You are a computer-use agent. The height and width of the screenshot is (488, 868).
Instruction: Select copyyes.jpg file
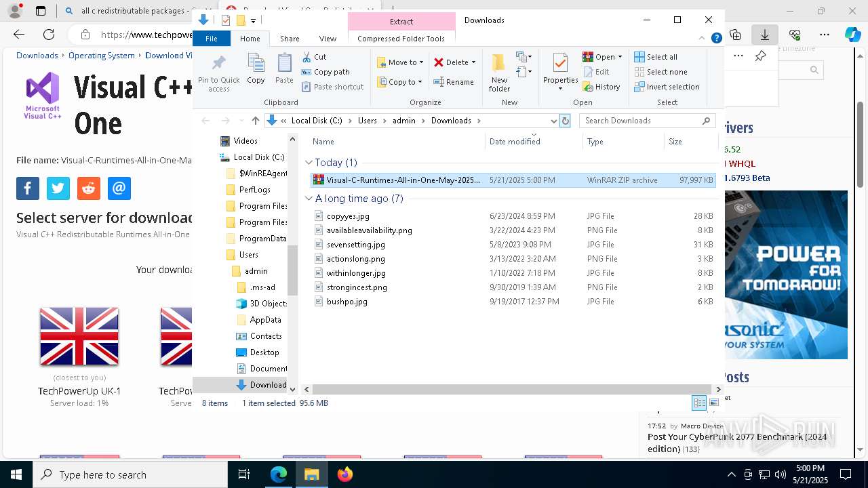tap(513, 216)
